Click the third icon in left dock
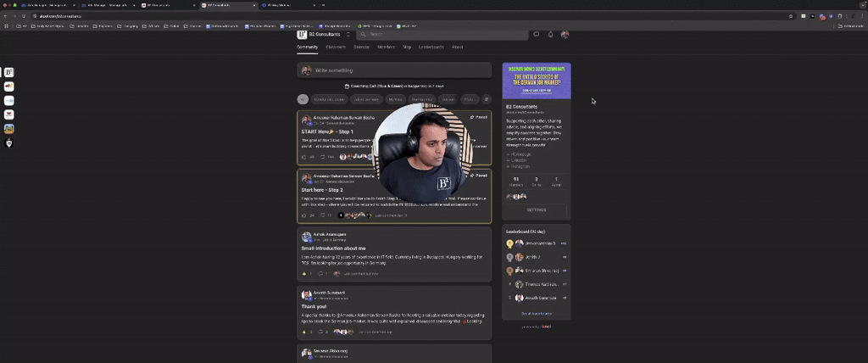Screen dimensions: 868x363 click(x=8, y=101)
